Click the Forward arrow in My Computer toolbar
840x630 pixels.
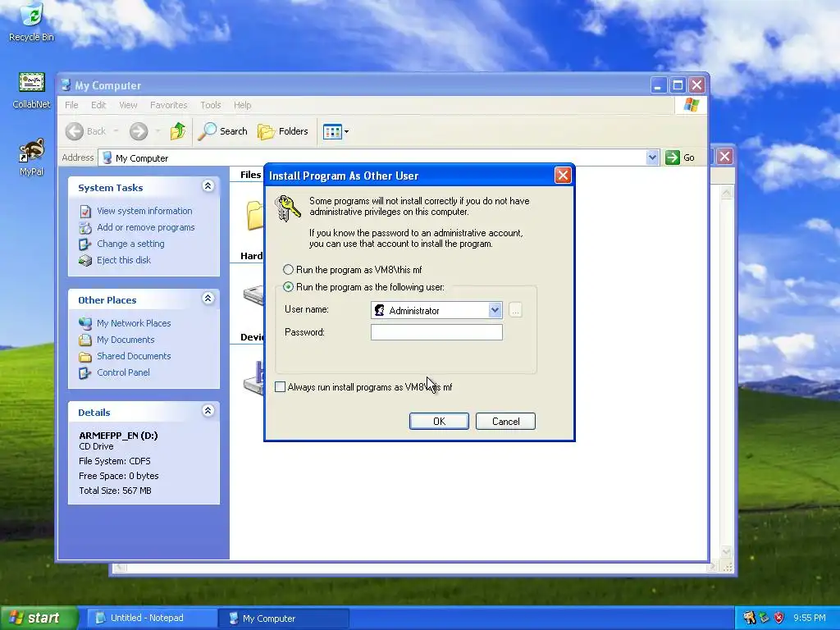pyautogui.click(x=139, y=131)
